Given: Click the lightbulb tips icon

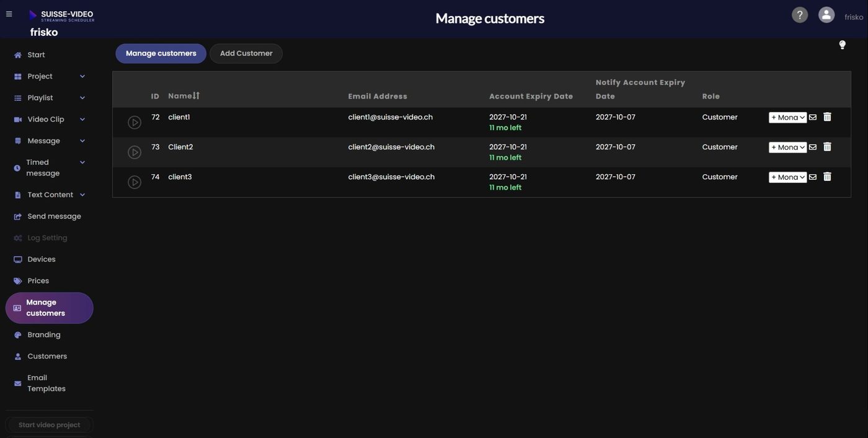Looking at the screenshot, I should [842, 45].
